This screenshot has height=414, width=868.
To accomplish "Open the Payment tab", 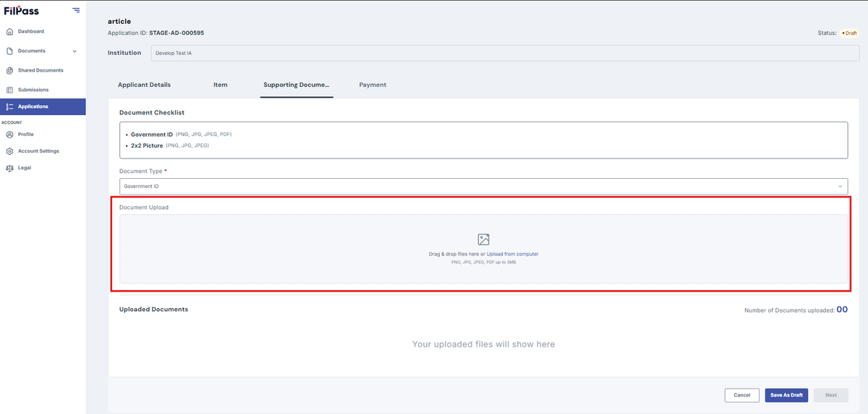I will point(373,85).
